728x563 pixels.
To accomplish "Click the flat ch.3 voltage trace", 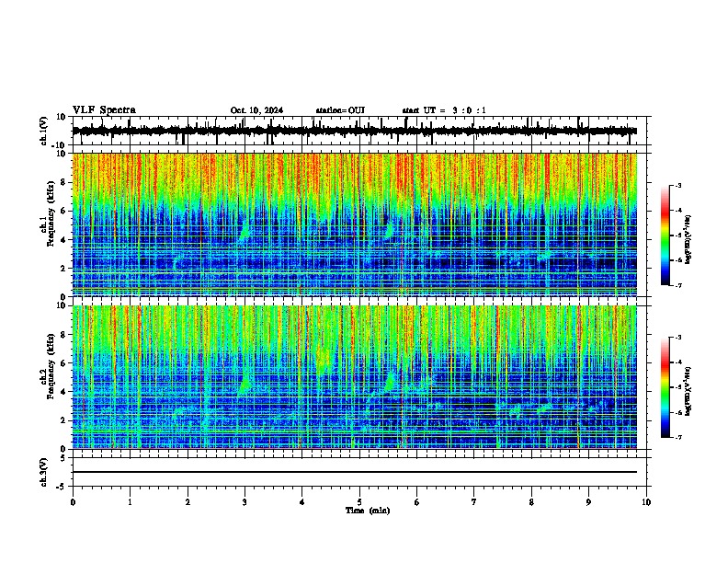I will pos(355,472).
